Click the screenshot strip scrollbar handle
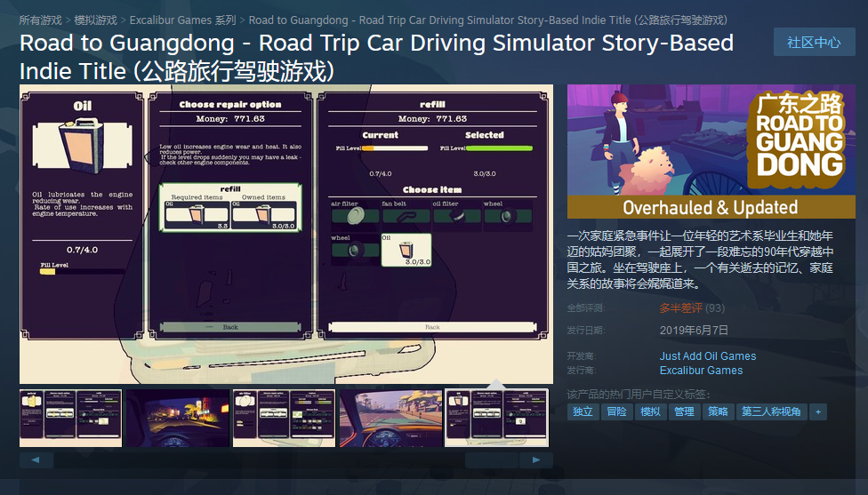The image size is (868, 495). [x=492, y=459]
